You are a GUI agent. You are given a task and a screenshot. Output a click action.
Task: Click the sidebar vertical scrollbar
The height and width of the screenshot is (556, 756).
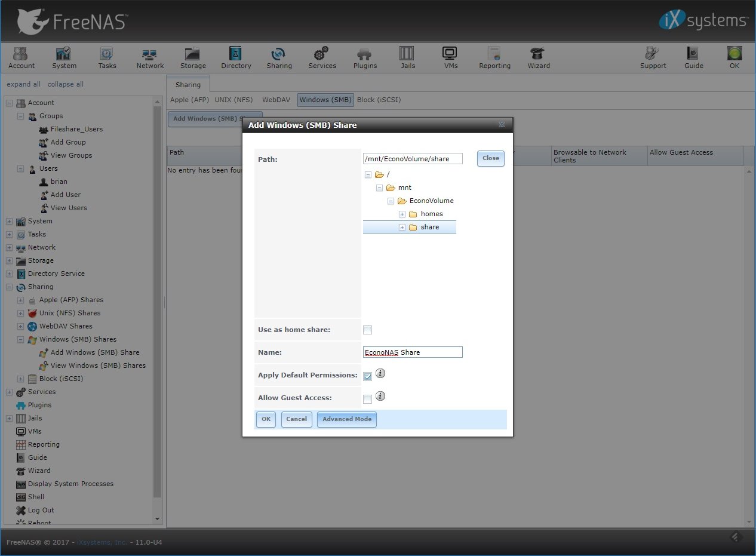[x=158, y=299]
